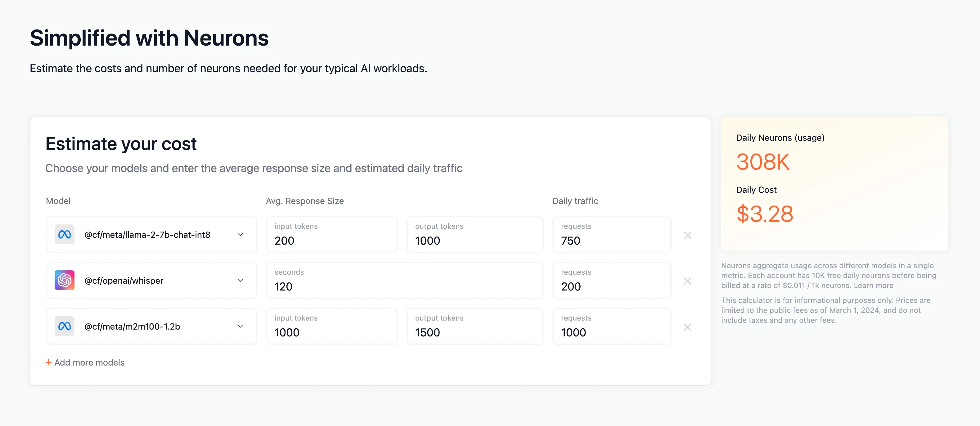The image size is (980, 426).
Task: Click the remove icon for whisper row
Action: coord(687,281)
